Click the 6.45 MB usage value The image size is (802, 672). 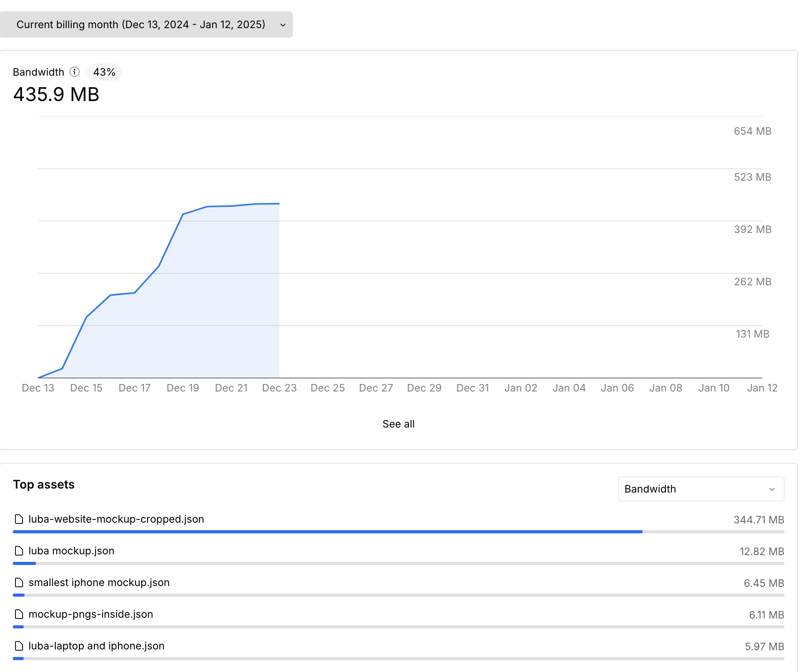(764, 583)
